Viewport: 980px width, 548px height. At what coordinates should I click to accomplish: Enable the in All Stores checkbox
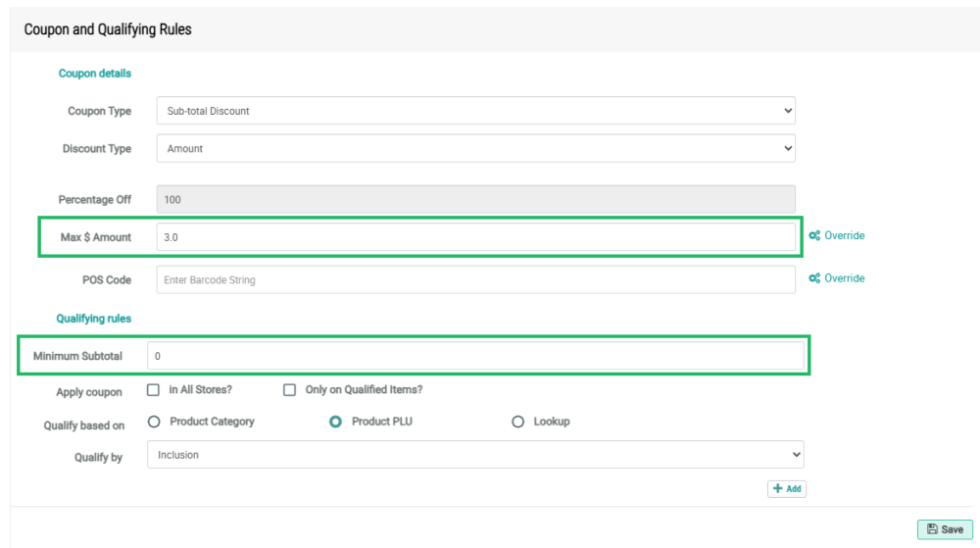[153, 390]
